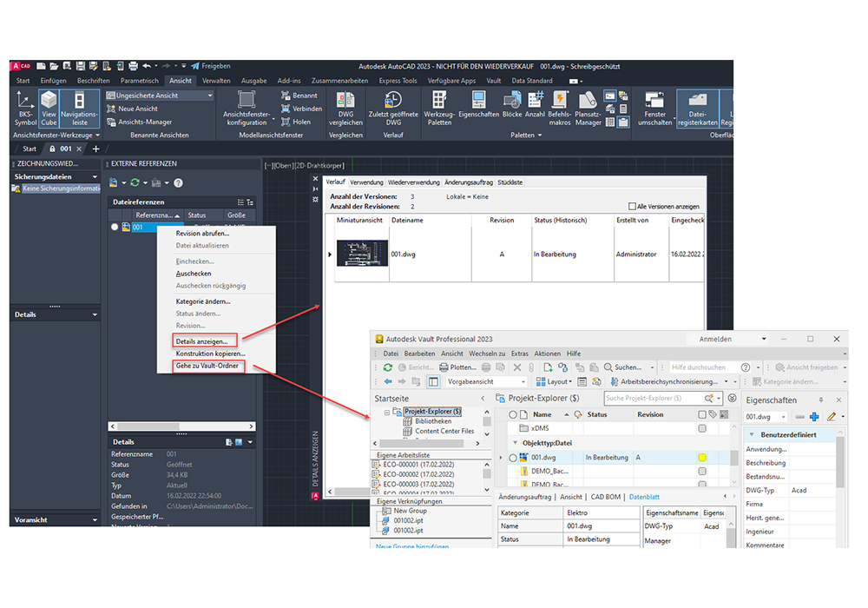This screenshot has height=608, width=868.
Task: Open the Werkzeug-Paletten icon
Action: pos(439,107)
